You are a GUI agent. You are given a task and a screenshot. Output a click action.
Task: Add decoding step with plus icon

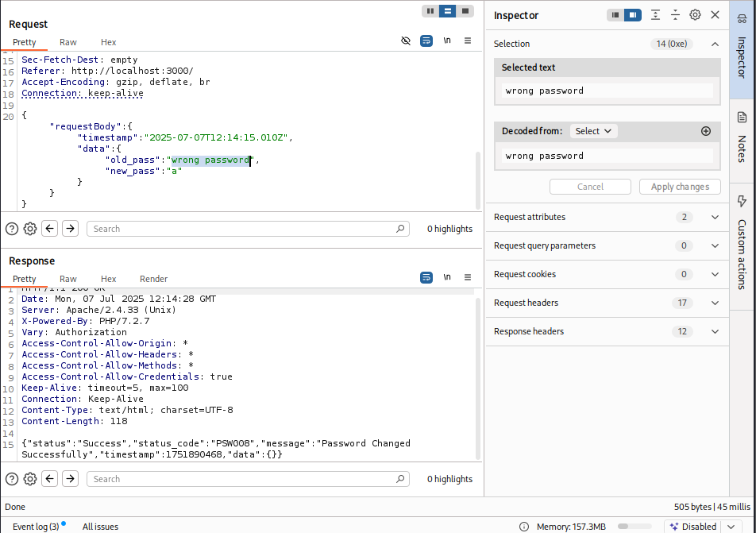click(706, 131)
